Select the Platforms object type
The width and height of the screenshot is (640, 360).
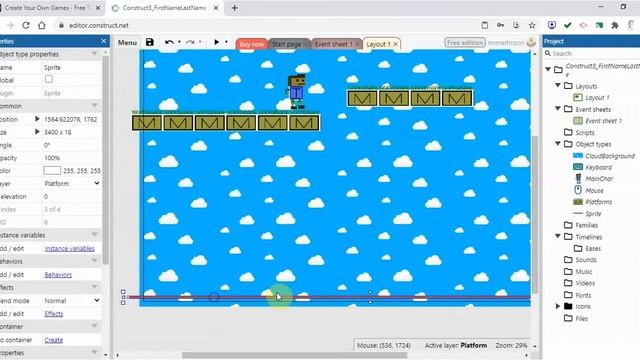click(x=598, y=202)
